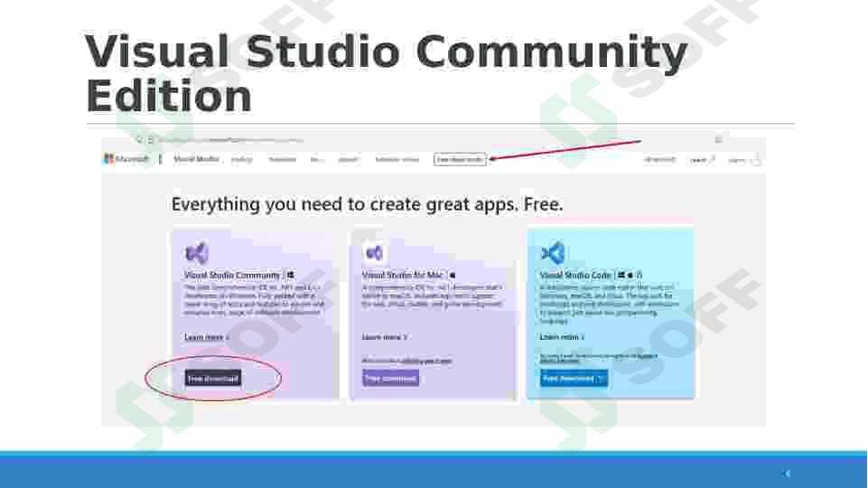Click the browser menu icon at top right
The height and width of the screenshot is (488, 868).
coord(719,139)
